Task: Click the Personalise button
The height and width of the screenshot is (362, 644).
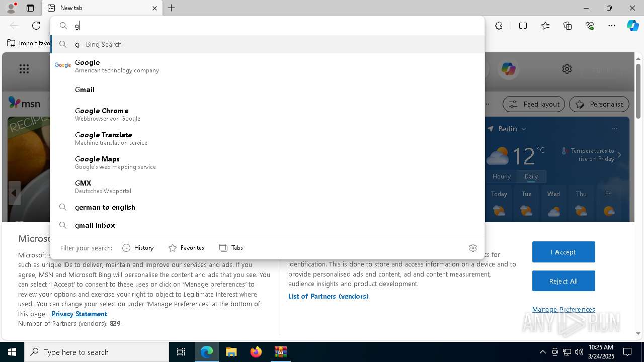Action: (599, 104)
